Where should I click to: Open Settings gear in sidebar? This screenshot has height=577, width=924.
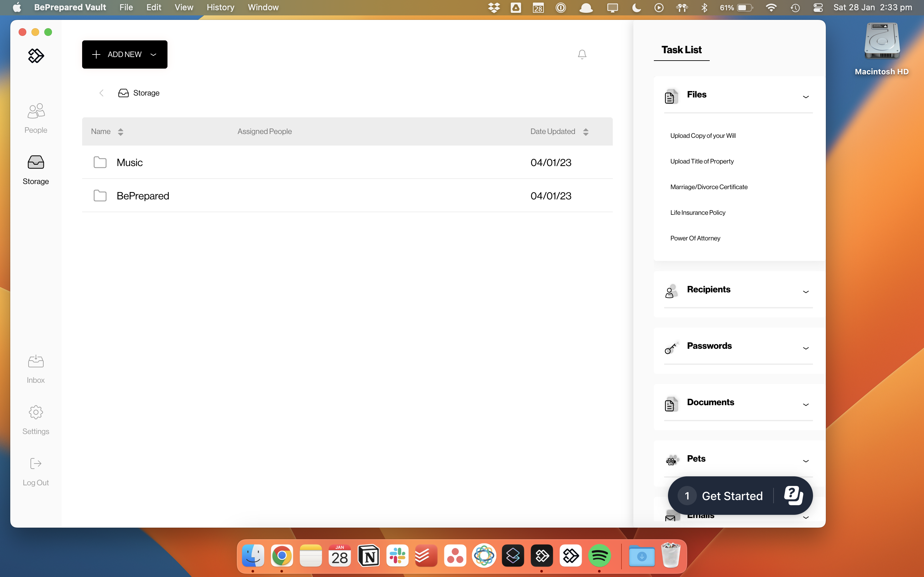[x=36, y=419]
